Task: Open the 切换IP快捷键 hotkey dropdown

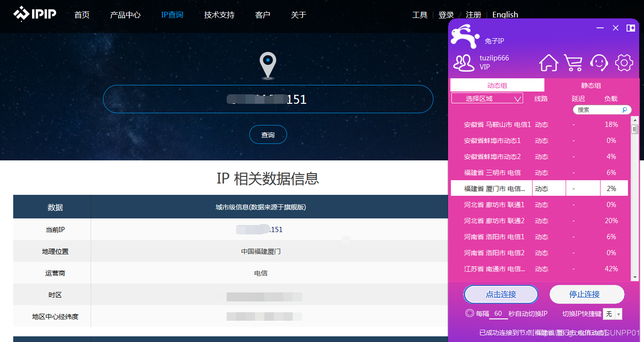Action: [612, 313]
